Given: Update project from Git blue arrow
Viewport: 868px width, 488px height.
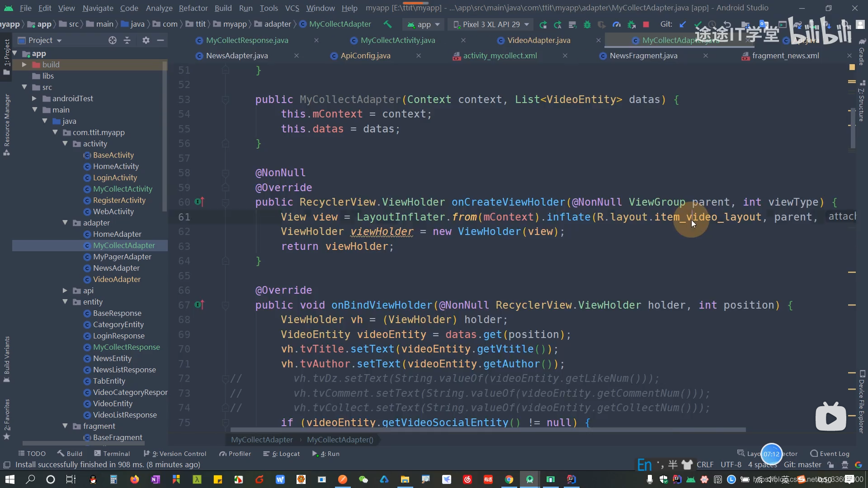Looking at the screenshot, I should click(x=683, y=24).
